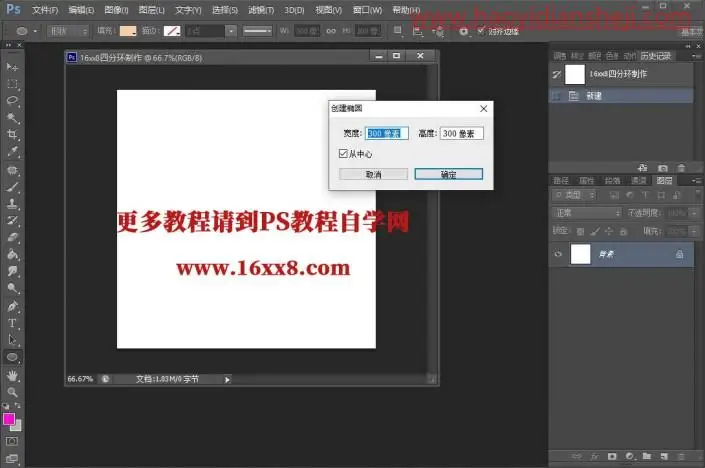Toggle lock transparent pixels in Layers panel
705x468 pixels.
point(580,232)
